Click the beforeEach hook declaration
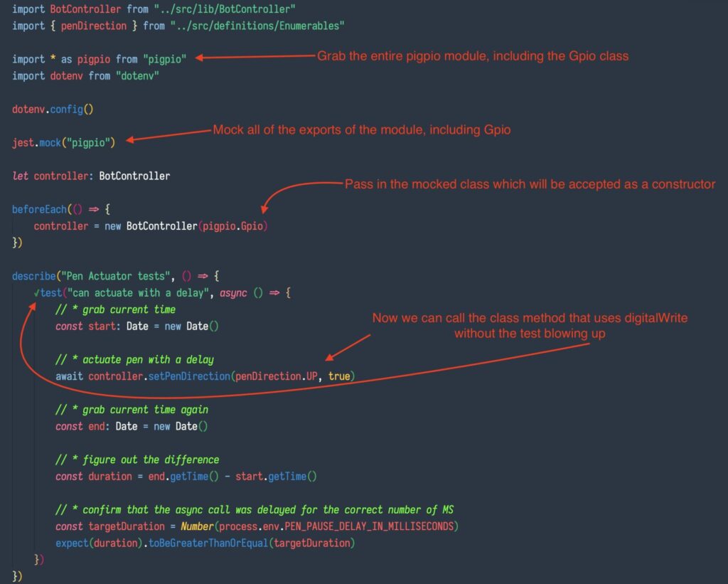This screenshot has height=584, width=728. (x=41, y=209)
